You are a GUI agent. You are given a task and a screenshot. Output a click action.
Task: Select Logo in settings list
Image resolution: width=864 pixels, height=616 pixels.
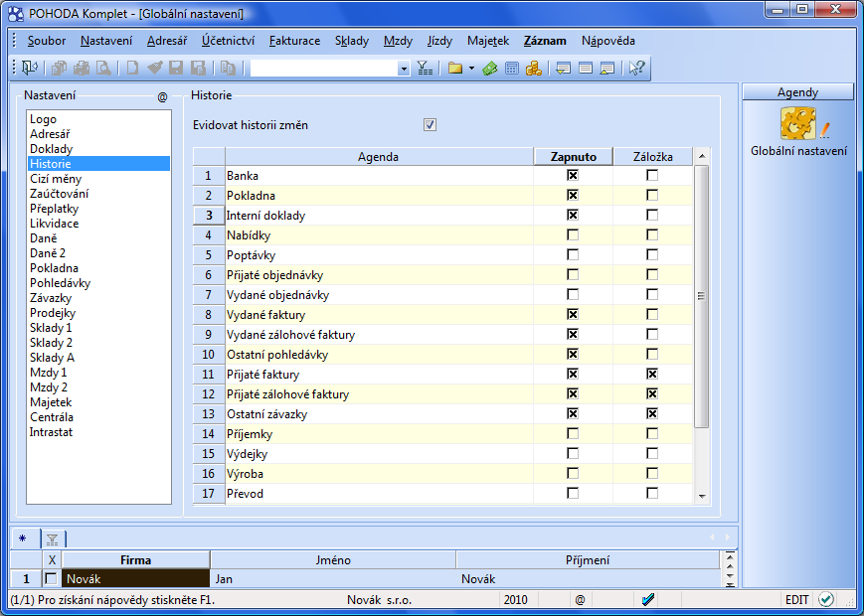(43, 119)
